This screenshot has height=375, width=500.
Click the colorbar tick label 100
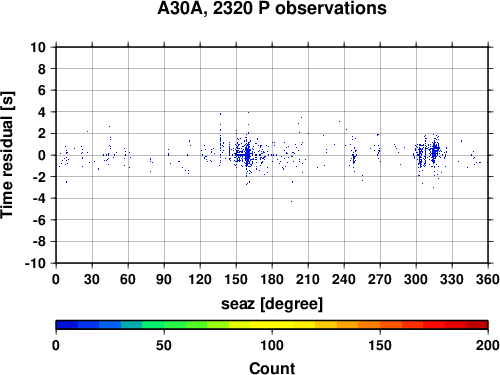pos(272,345)
